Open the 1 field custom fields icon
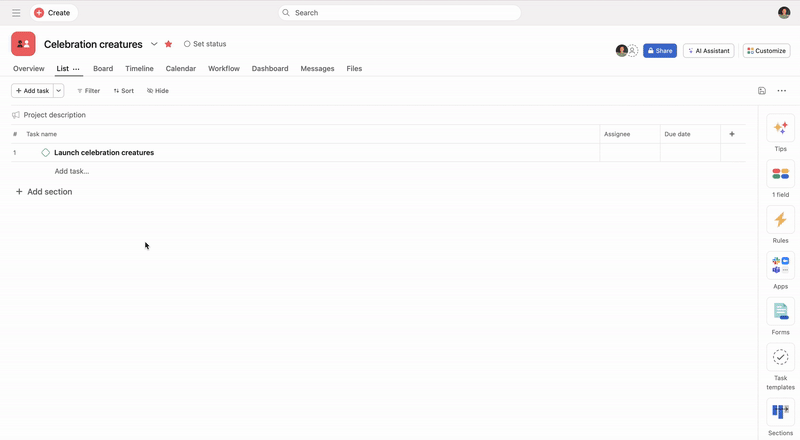This screenshot has height=440, width=800. pyautogui.click(x=780, y=174)
